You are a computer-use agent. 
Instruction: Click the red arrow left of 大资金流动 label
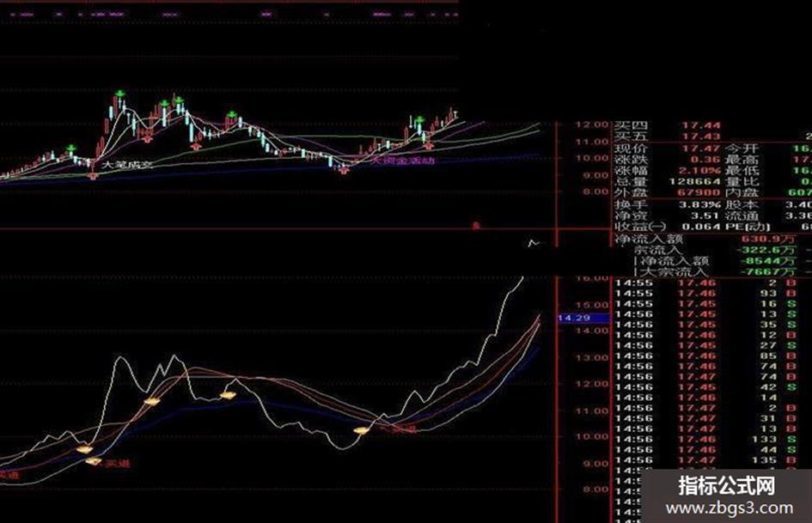pyautogui.click(x=345, y=170)
